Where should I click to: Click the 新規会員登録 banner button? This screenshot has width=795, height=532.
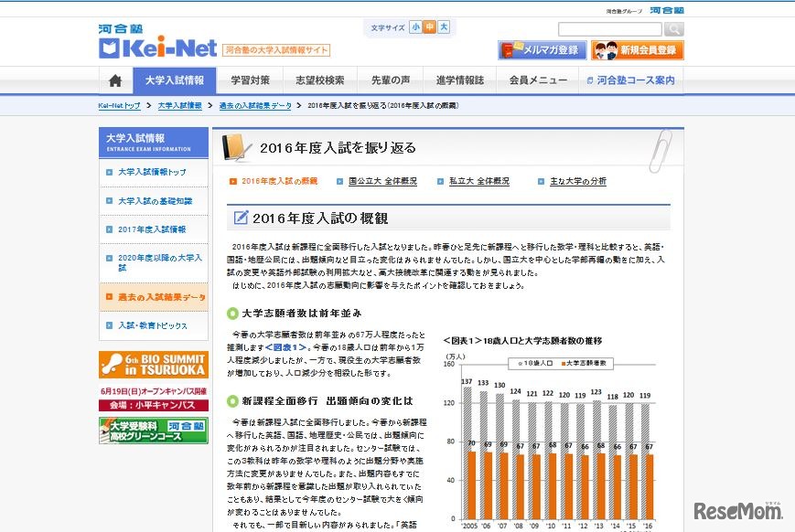(637, 50)
